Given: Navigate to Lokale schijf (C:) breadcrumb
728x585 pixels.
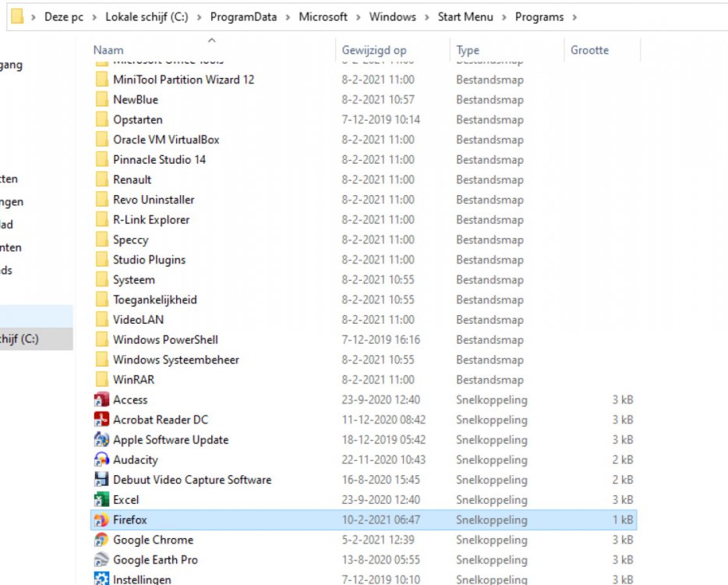Looking at the screenshot, I should tap(147, 17).
